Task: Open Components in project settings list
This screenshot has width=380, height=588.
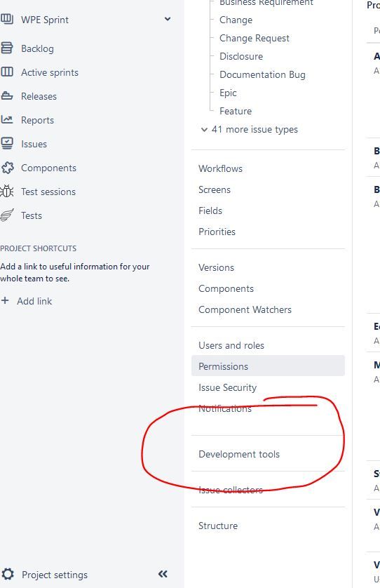Action: [x=226, y=289]
